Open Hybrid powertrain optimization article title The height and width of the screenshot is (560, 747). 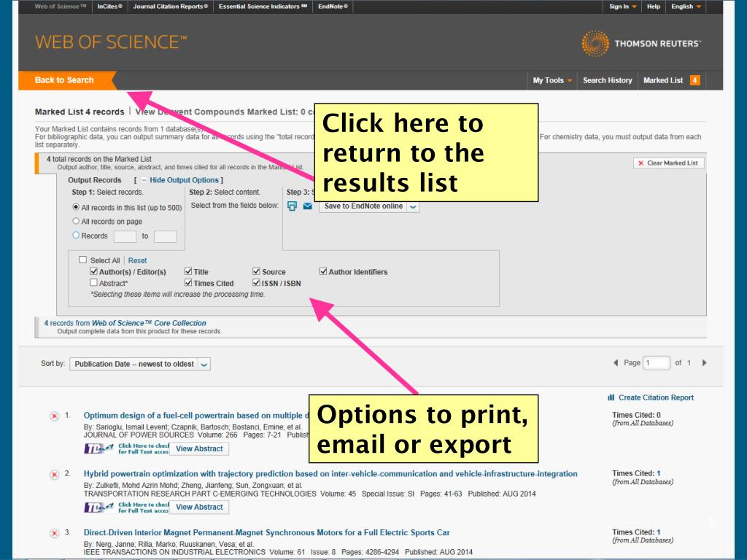coord(330,474)
